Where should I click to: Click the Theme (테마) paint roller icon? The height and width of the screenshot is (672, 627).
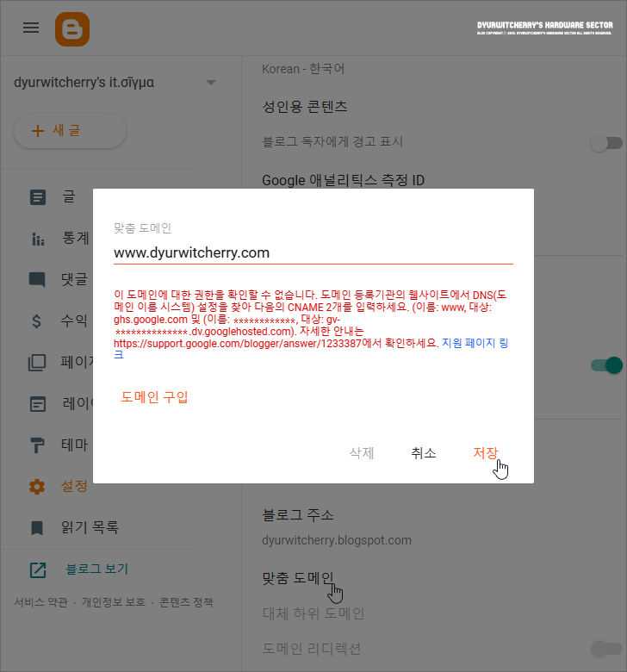pos(37,445)
